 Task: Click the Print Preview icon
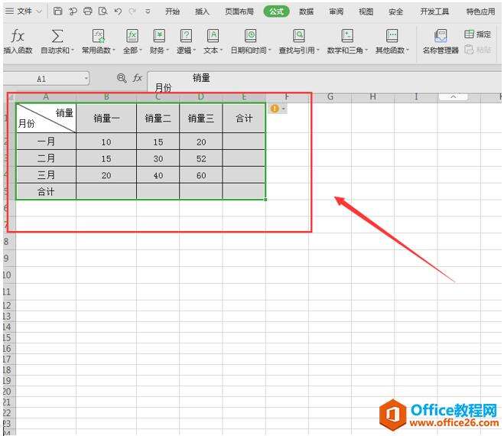(x=102, y=11)
